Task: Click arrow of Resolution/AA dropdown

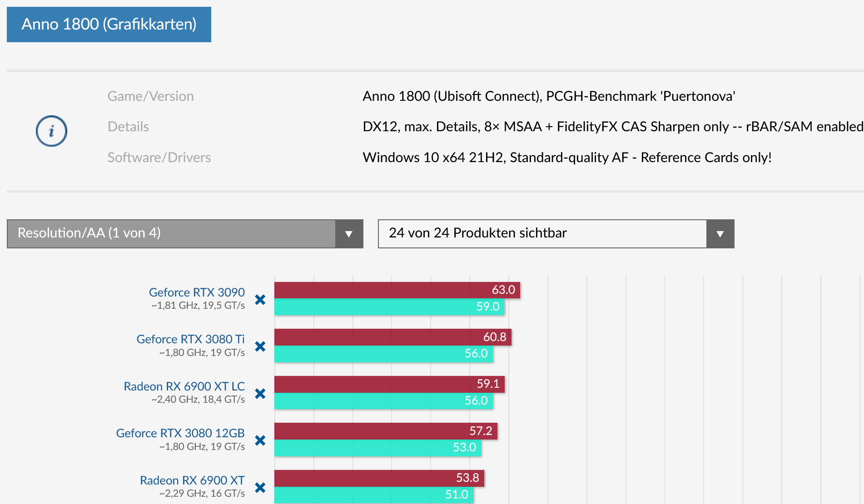Action: click(x=349, y=234)
